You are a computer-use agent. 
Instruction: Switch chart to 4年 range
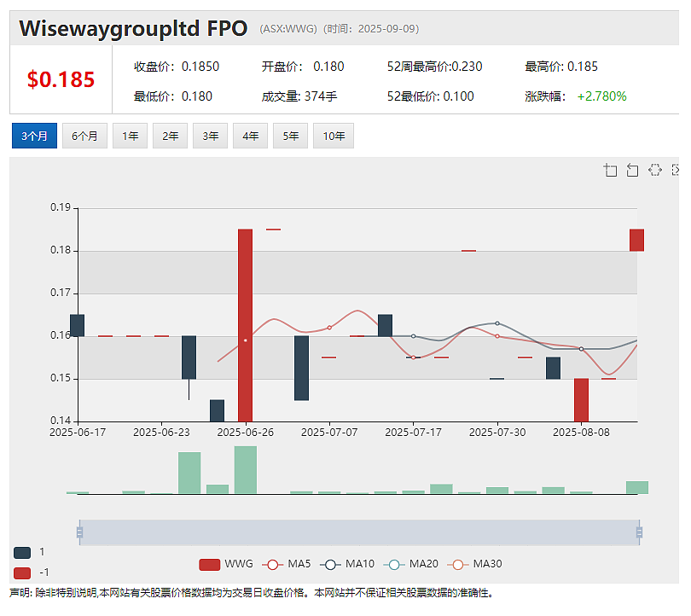click(250, 136)
